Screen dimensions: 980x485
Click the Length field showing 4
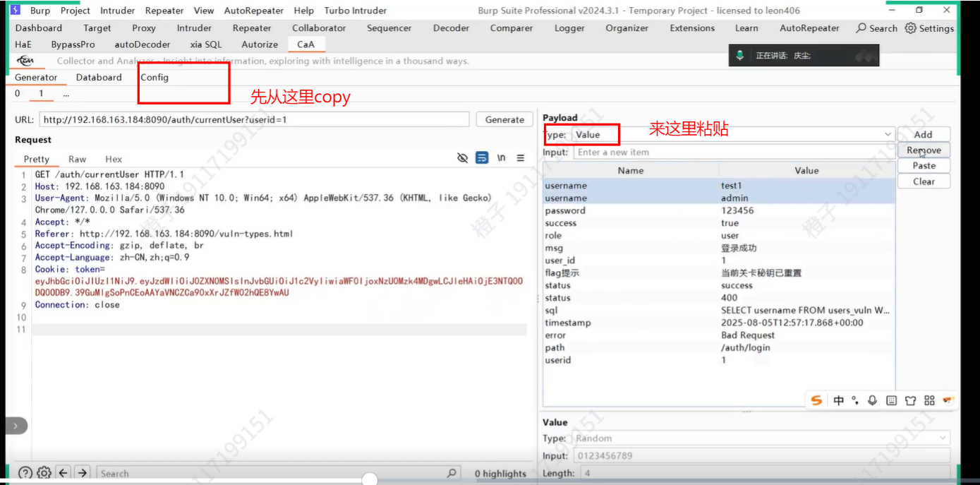tap(766, 473)
